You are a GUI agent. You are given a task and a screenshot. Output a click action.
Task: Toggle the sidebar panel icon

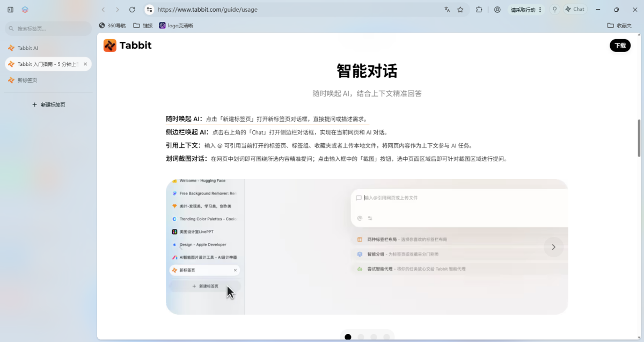coord(10,10)
